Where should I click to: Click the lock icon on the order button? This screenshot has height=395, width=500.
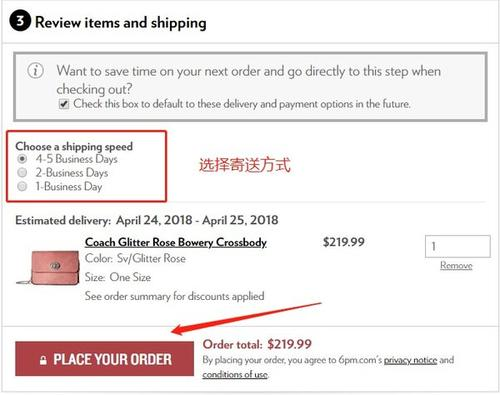pyautogui.click(x=43, y=360)
